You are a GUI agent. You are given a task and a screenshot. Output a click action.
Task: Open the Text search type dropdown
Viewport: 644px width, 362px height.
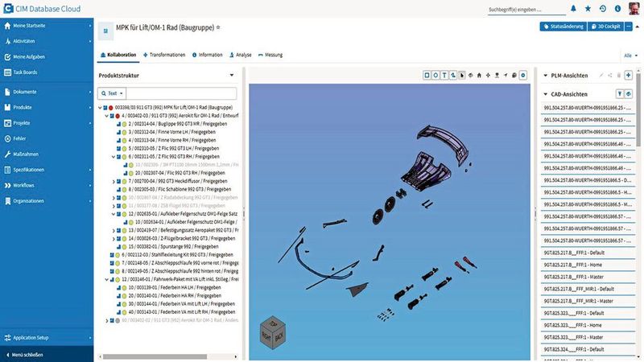click(112, 93)
